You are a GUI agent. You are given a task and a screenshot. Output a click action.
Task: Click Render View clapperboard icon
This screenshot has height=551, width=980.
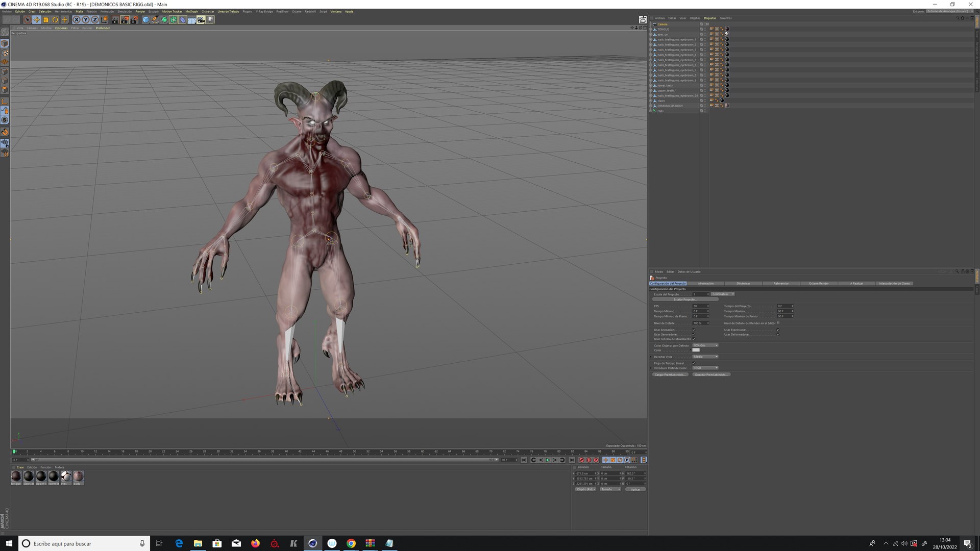(115, 19)
